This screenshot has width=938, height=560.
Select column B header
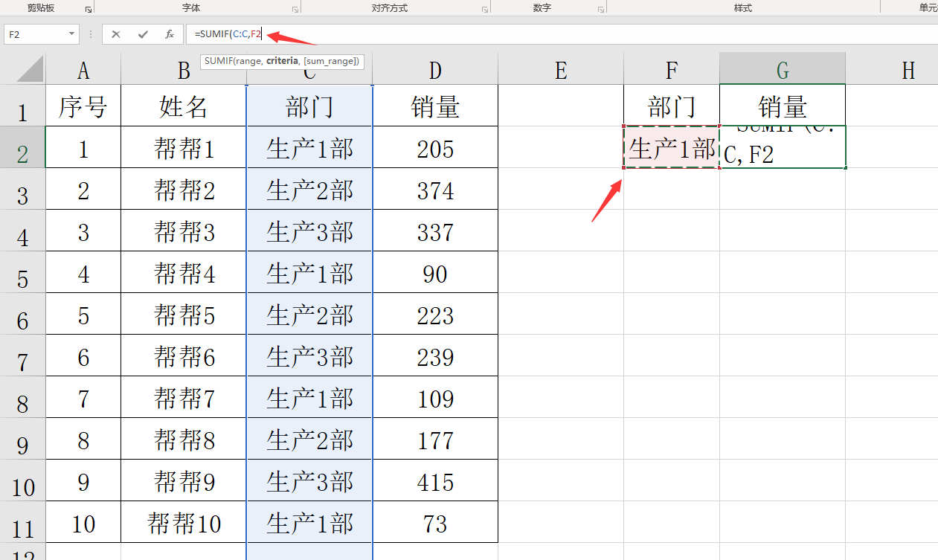coord(184,70)
